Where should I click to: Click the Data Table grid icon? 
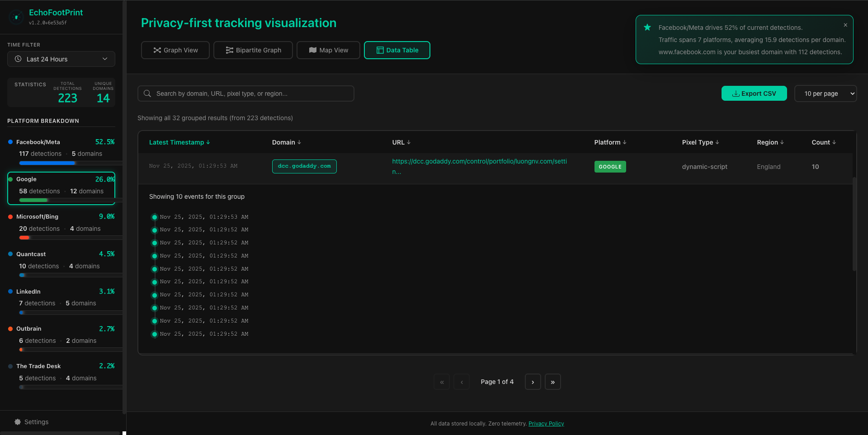(x=379, y=50)
